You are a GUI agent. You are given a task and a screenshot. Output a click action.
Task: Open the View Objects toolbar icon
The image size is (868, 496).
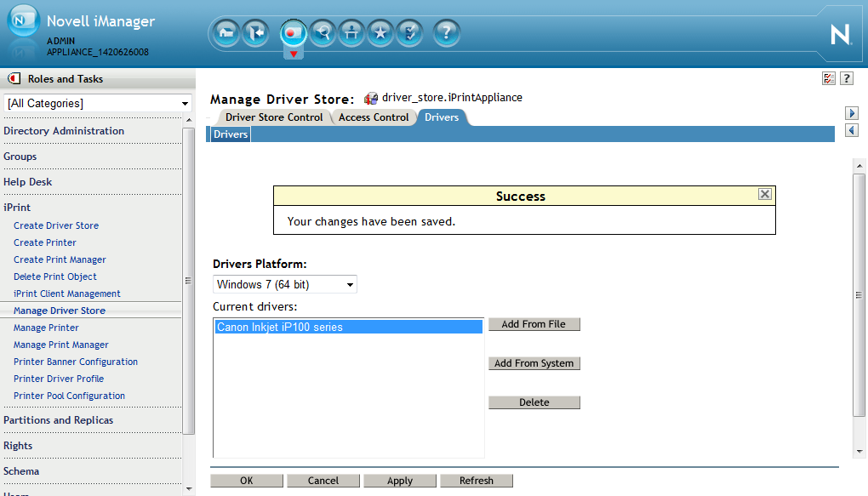(x=323, y=33)
